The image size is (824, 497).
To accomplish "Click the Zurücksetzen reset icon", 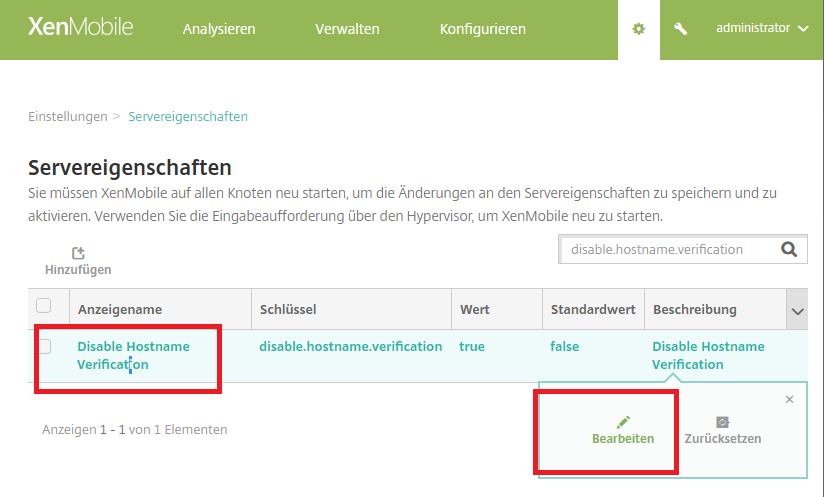I will click(x=722, y=423).
